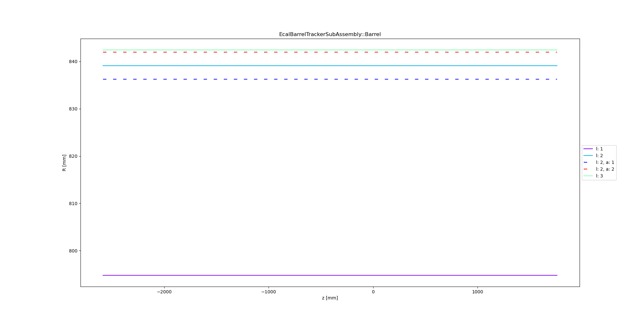Select legend label 'l: 1'
Image resolution: width=644 pixels, height=322 pixels.
599,149
